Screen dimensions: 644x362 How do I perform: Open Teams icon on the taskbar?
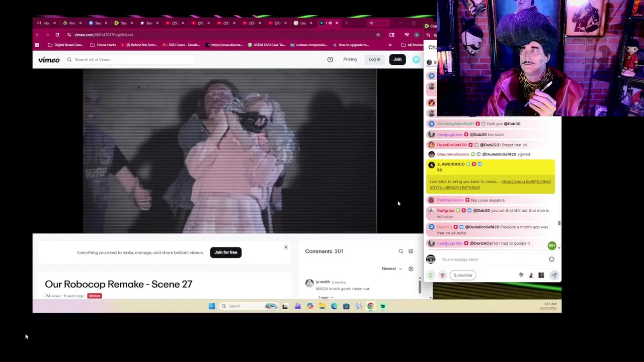(x=297, y=306)
